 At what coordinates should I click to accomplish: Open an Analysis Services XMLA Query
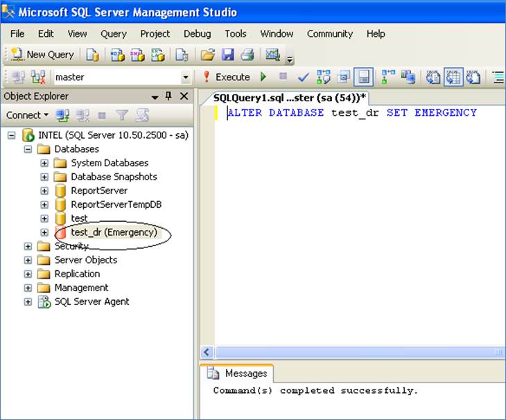(x=157, y=55)
